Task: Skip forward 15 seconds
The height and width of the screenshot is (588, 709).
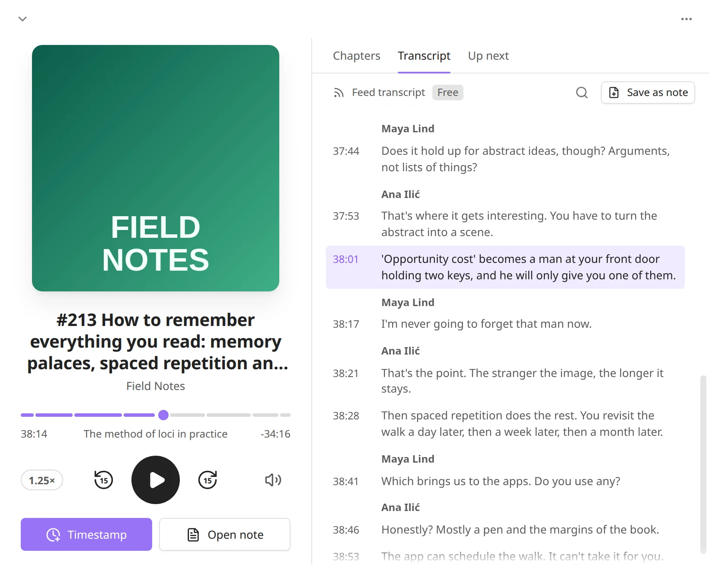Action: (x=208, y=480)
